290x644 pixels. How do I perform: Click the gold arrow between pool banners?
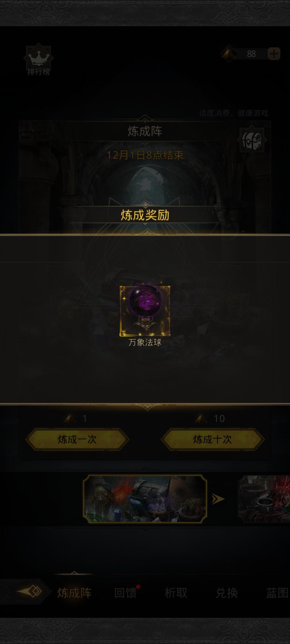(218, 499)
